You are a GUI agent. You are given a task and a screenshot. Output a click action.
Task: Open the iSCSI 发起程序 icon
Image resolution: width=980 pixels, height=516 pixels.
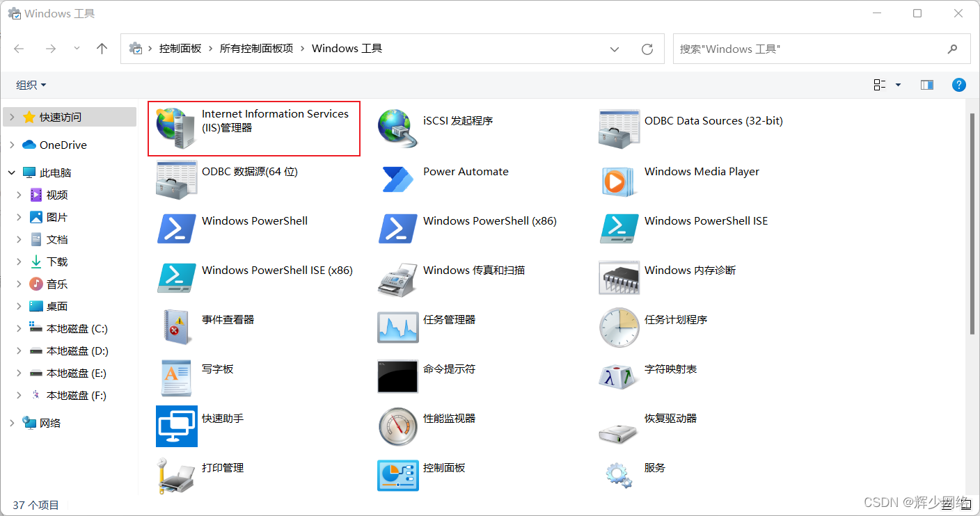pos(398,128)
